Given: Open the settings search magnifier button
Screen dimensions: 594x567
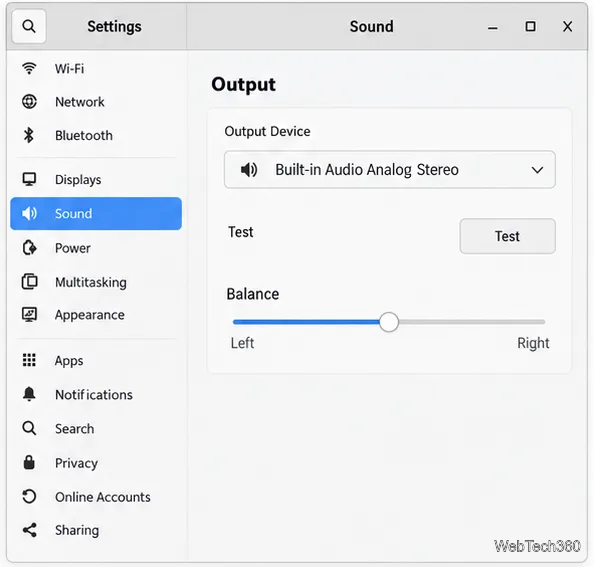Looking at the screenshot, I should (29, 27).
